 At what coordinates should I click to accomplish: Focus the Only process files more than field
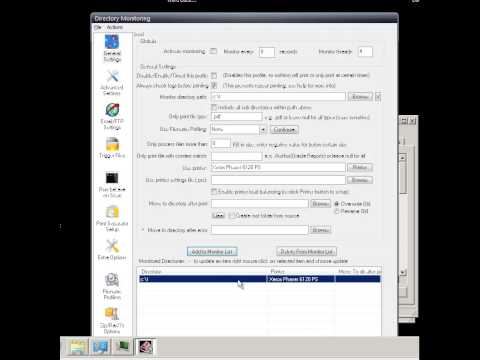221,143
